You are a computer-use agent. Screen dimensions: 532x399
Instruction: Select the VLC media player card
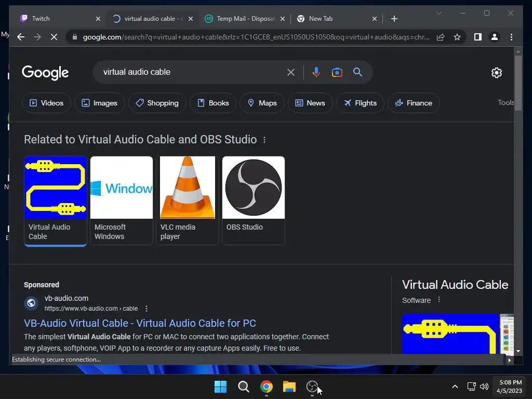(187, 201)
